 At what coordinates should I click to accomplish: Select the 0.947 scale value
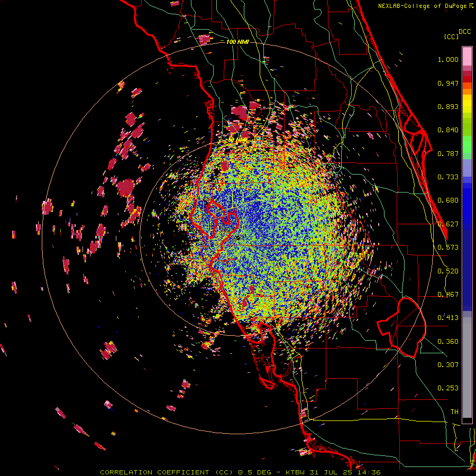[x=448, y=83]
